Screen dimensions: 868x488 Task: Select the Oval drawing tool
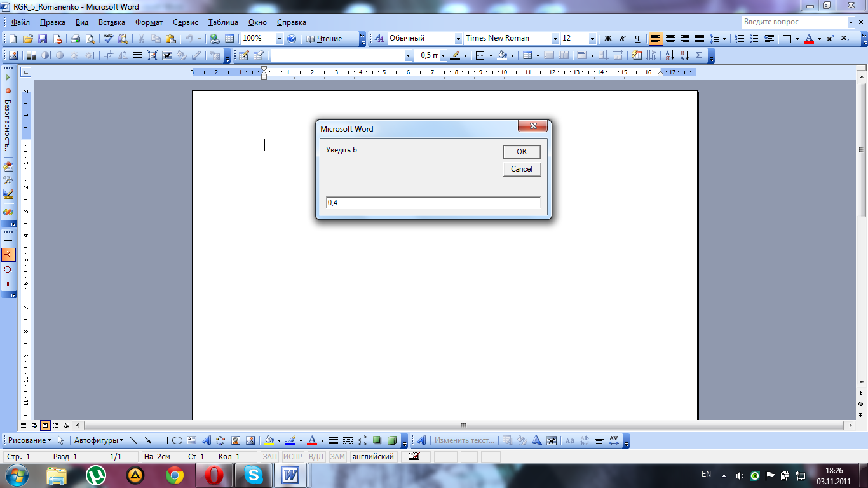click(177, 440)
